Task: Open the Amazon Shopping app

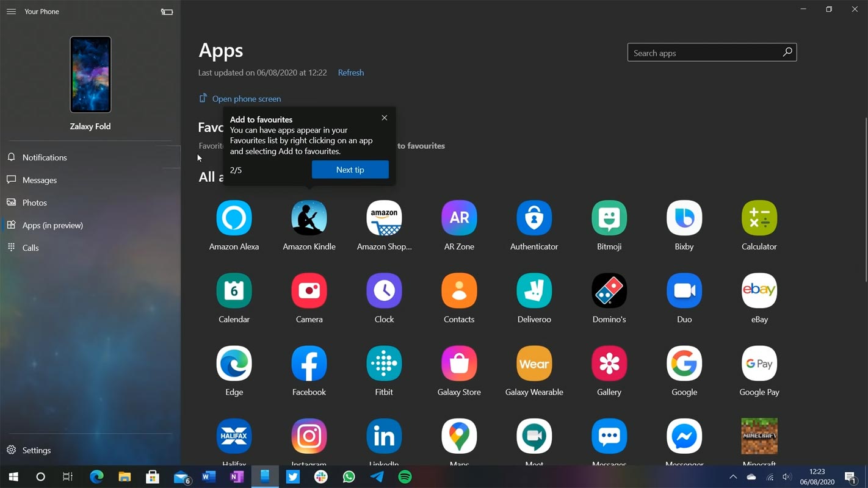Action: point(384,218)
